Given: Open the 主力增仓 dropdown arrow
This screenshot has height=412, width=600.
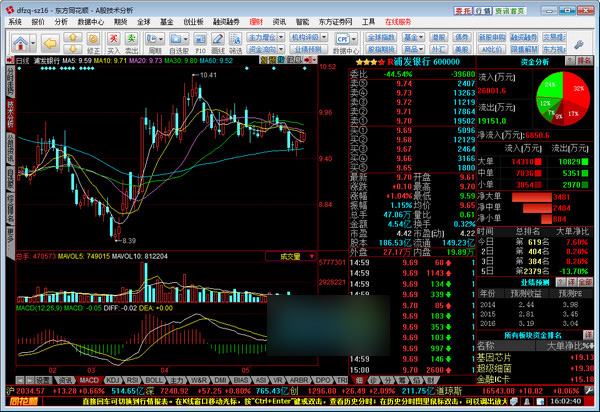Looking at the screenshot, I should pos(281,37).
